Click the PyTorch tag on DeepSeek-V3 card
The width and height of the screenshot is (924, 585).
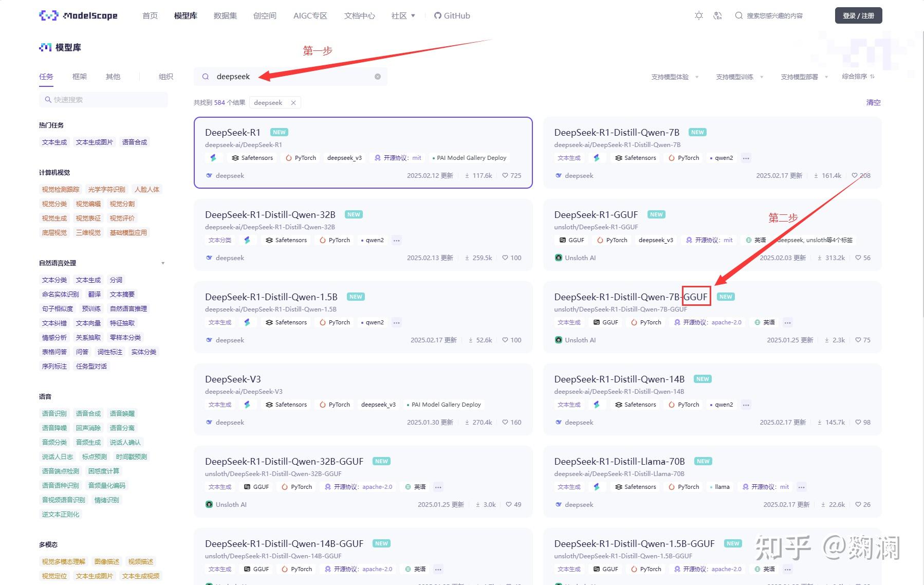(335, 405)
